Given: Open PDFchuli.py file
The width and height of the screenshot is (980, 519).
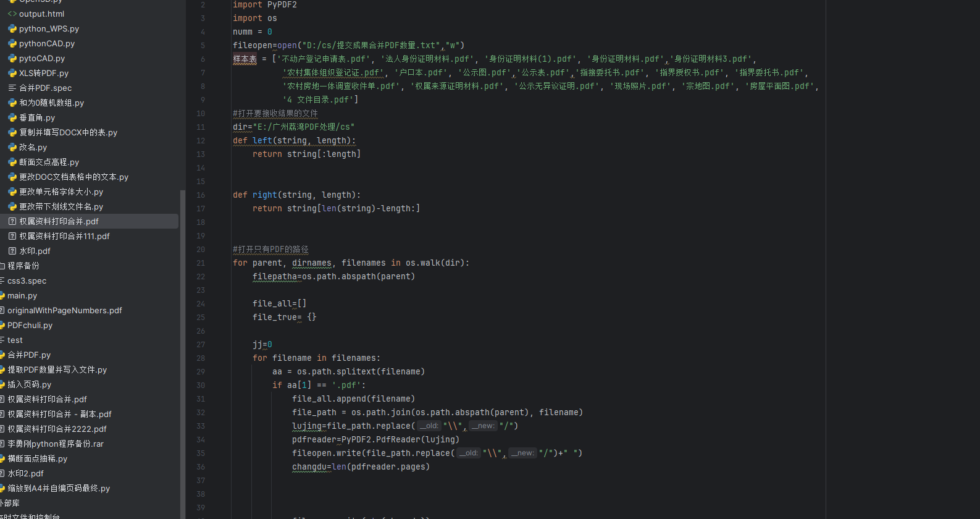Looking at the screenshot, I should click(30, 325).
